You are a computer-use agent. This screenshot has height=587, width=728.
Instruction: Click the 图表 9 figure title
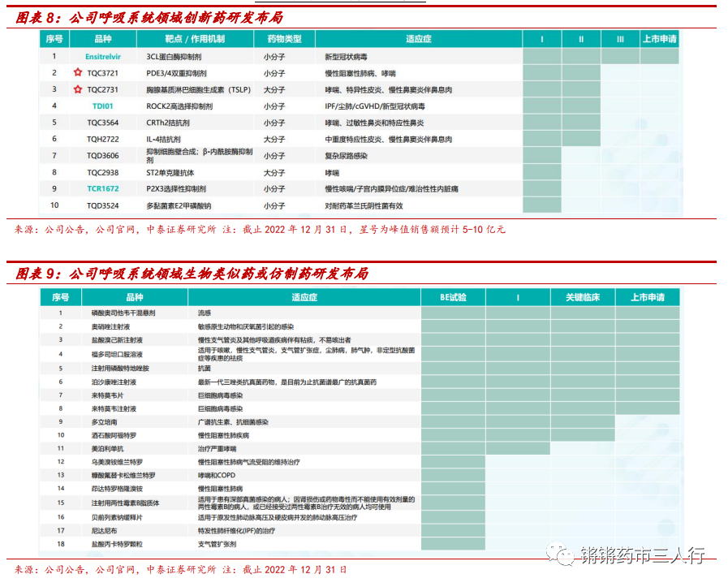pos(192,274)
